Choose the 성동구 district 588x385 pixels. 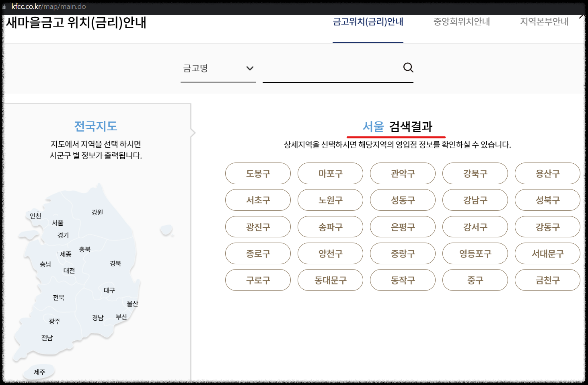click(403, 200)
